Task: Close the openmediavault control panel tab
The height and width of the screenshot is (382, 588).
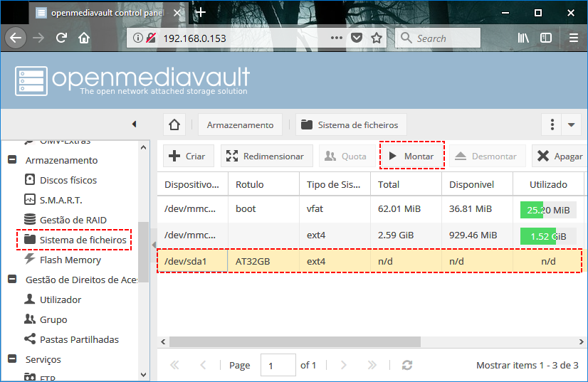Action: tap(177, 13)
